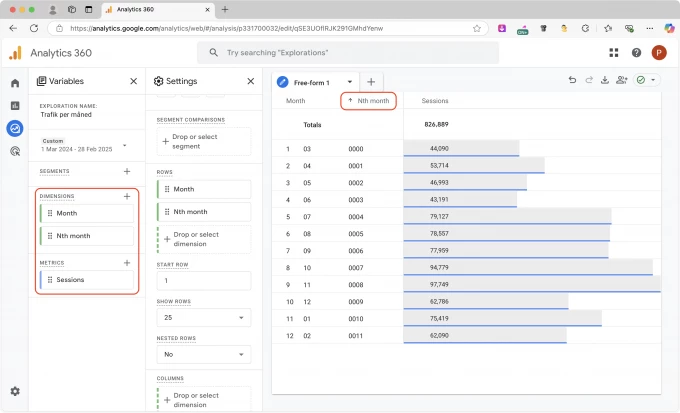Click sessions value 94,779
680x413 pixels.
[439, 268]
